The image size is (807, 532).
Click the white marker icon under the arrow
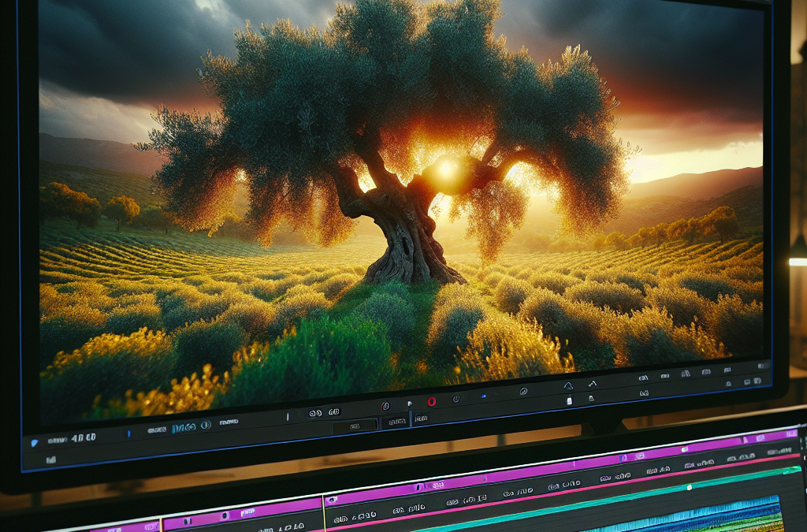(569, 400)
